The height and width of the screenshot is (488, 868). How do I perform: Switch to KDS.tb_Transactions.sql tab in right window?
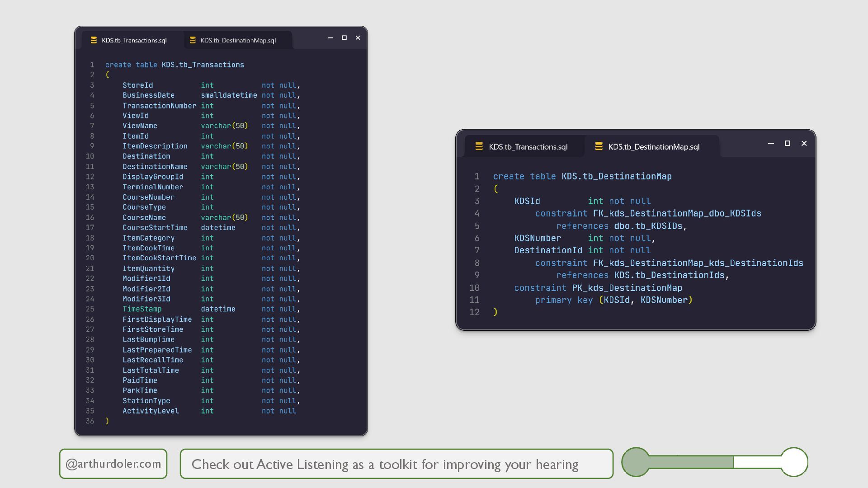528,147
